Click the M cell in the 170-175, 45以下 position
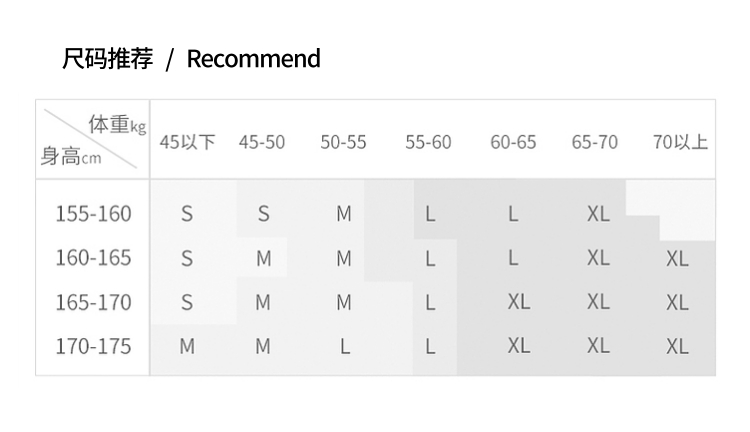The image size is (750, 432). click(x=187, y=346)
